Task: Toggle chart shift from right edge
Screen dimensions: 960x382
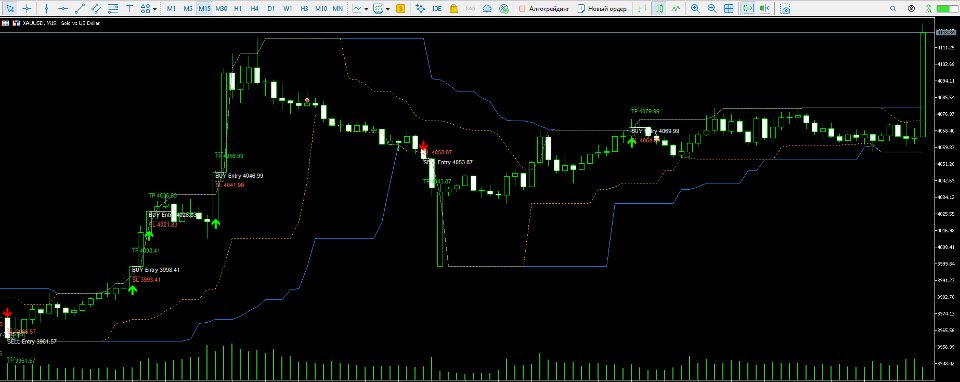Action: point(764,9)
